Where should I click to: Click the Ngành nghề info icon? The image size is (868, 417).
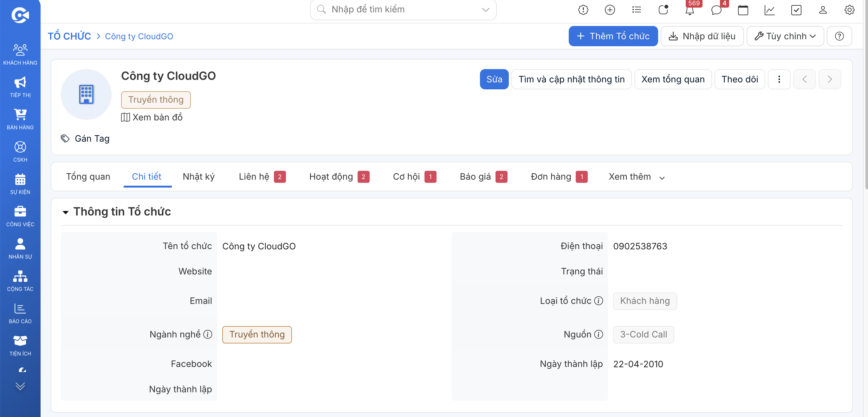pyautogui.click(x=208, y=334)
